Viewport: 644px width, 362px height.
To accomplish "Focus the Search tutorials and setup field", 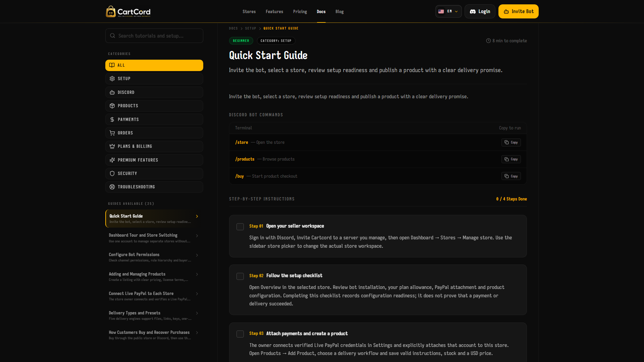I will point(154,36).
